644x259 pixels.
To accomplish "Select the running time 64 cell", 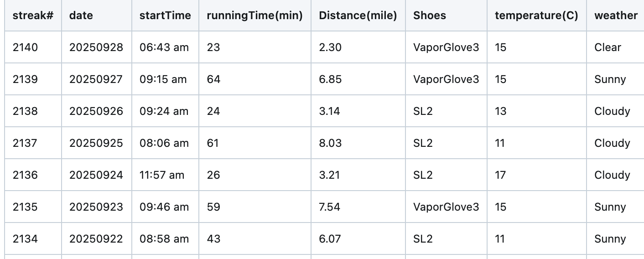I will tap(213, 79).
